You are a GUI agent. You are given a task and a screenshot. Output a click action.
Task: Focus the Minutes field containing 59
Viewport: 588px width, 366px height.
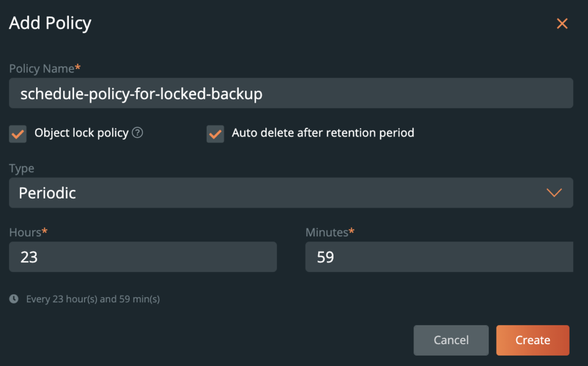tap(439, 257)
